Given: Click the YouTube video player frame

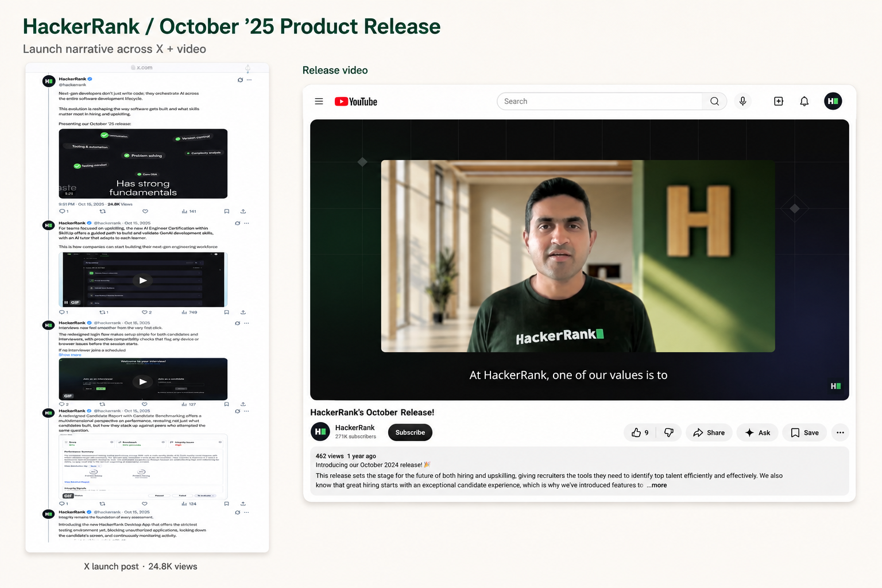Looking at the screenshot, I should (x=579, y=260).
